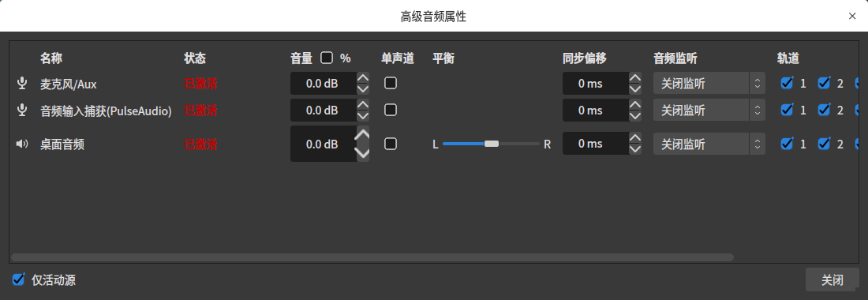Screen dimensions: 868x300
Task: Increase 麦克风/Aux sync offset up arrow
Action: click(635, 78)
